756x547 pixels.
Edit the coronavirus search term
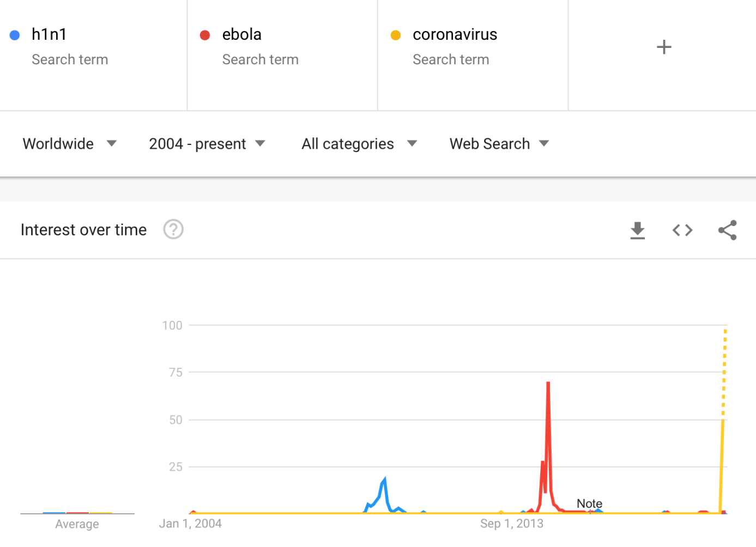(455, 34)
